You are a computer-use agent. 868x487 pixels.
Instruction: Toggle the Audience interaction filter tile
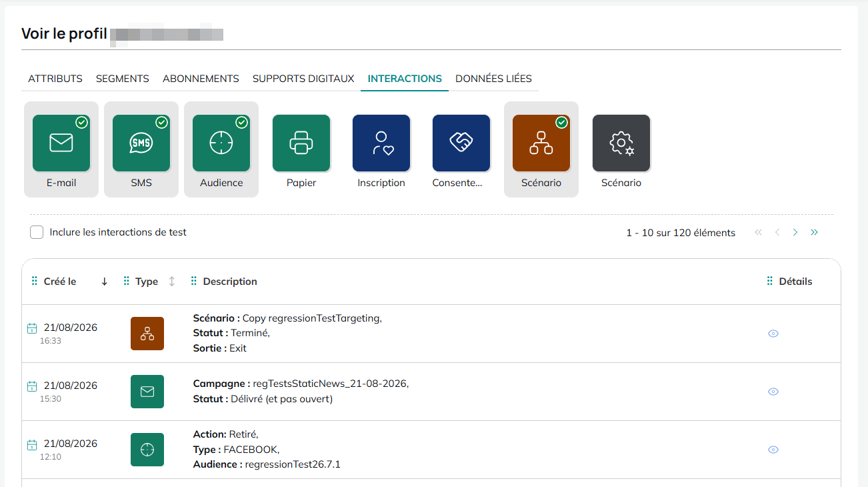point(221,149)
